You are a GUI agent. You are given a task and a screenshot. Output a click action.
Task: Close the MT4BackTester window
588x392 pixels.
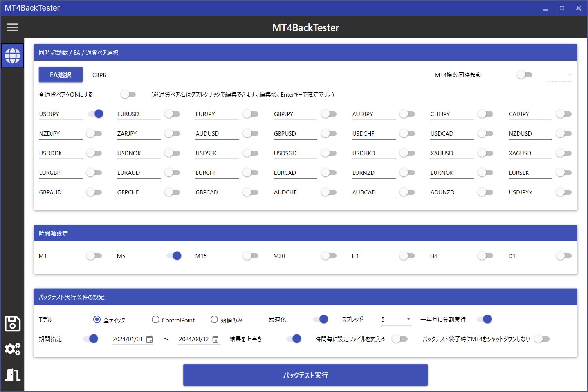click(579, 8)
